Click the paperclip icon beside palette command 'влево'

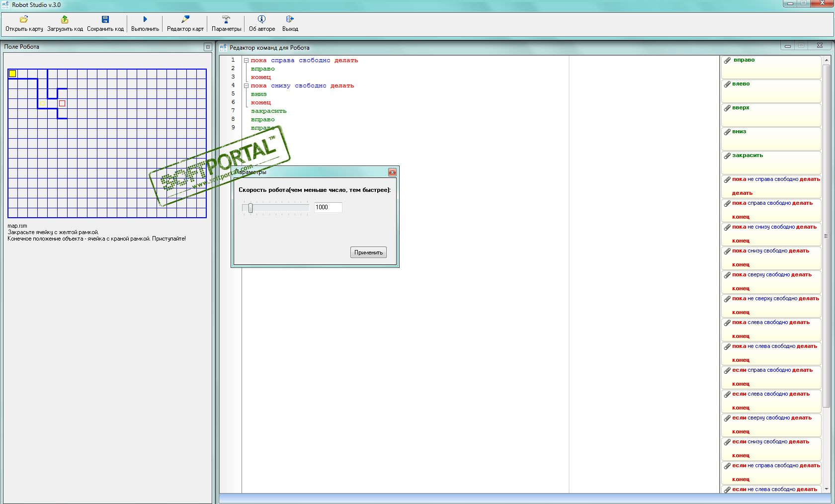tap(727, 84)
